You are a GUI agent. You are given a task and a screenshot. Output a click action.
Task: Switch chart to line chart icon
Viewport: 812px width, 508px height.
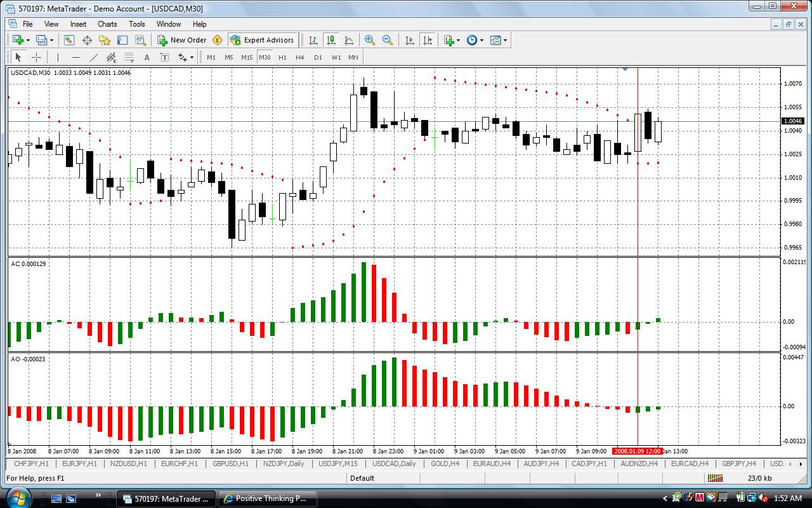click(x=349, y=40)
